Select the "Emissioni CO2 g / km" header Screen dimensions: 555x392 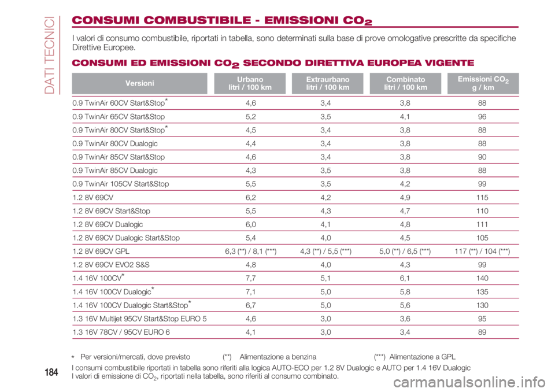click(x=483, y=84)
